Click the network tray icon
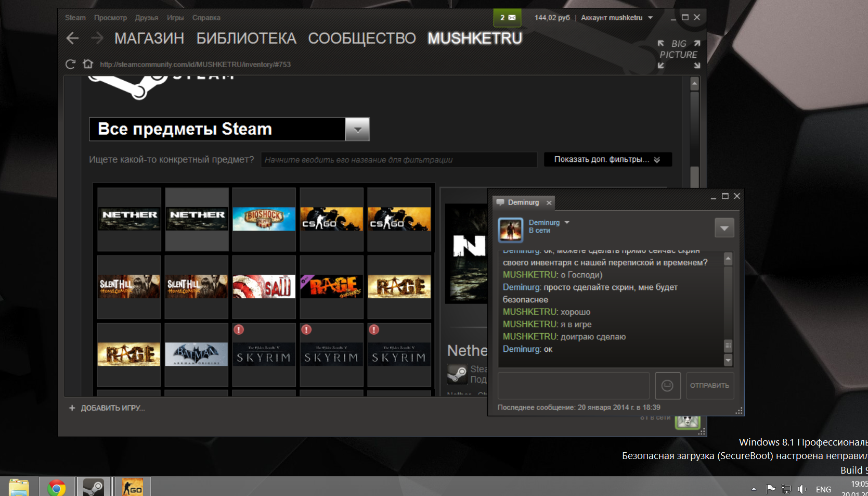The image size is (868, 496). [x=786, y=489]
